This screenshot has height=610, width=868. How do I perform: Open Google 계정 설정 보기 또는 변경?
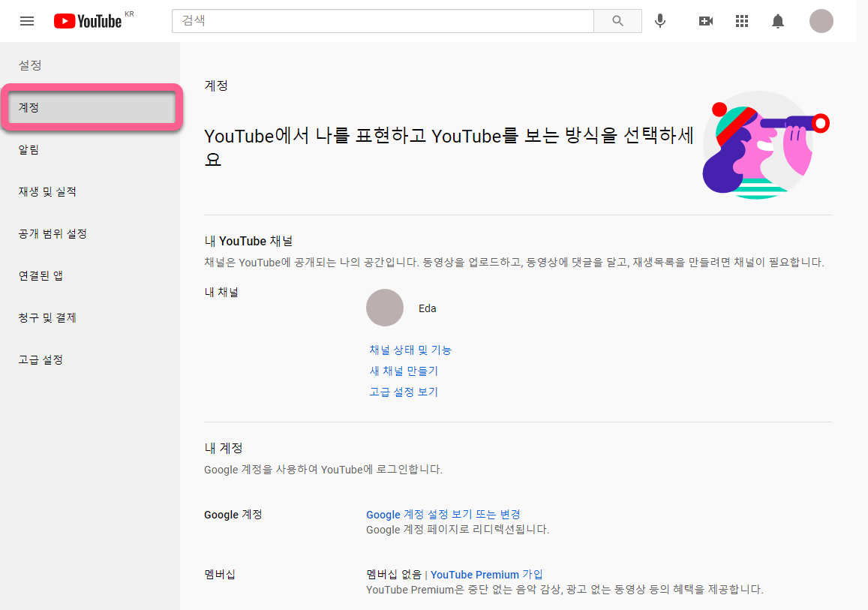pyautogui.click(x=443, y=514)
